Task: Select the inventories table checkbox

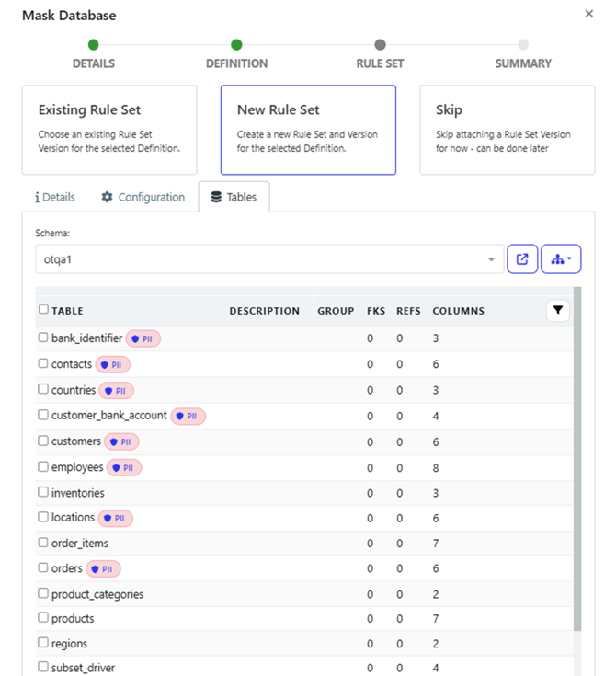Action: 43,492
